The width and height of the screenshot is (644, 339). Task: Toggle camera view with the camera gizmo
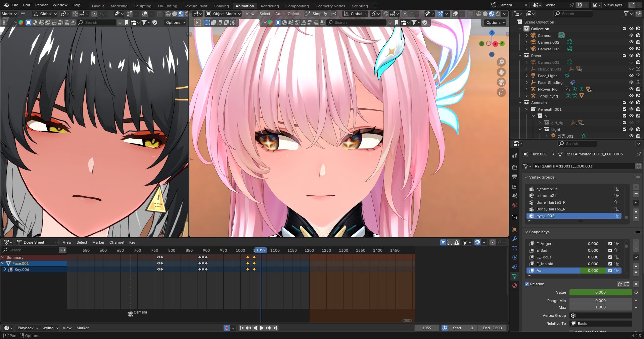coord(501,82)
